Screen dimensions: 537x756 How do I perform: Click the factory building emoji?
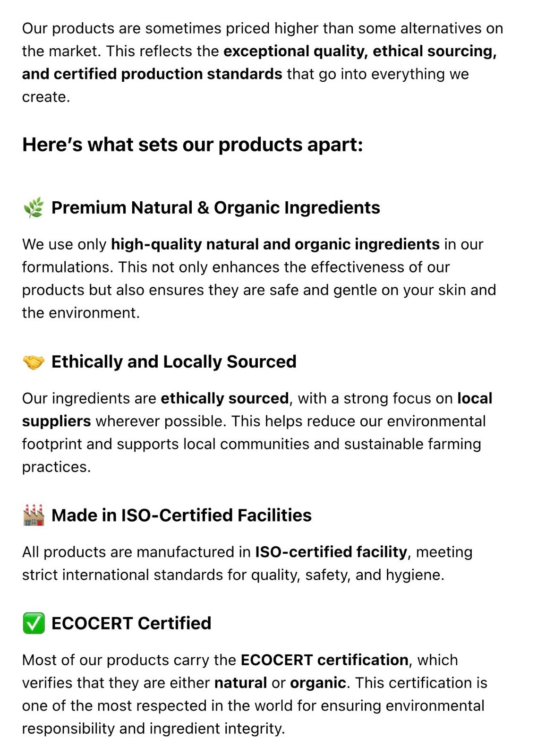(34, 515)
